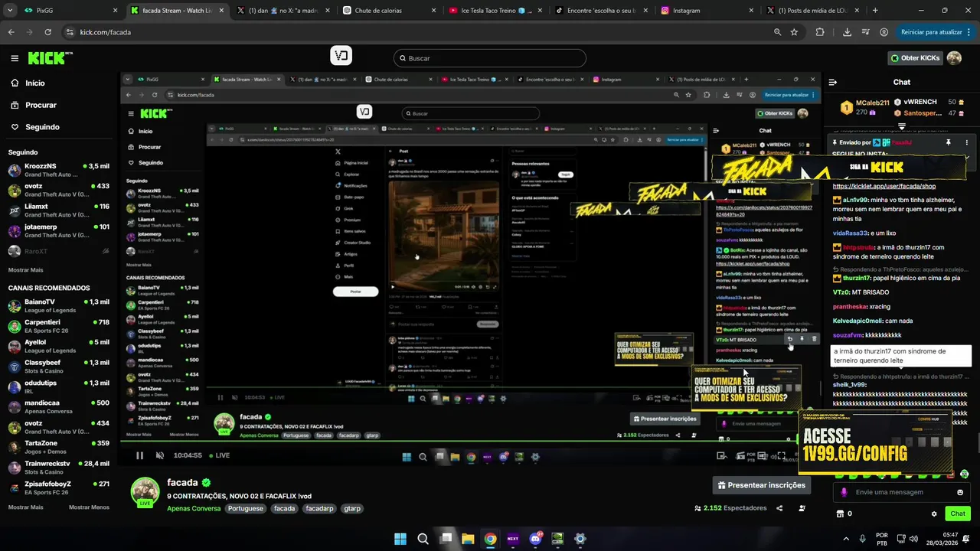
Task: Jump to live with the LIVE indicator beside 10:04:55
Action: click(x=218, y=455)
